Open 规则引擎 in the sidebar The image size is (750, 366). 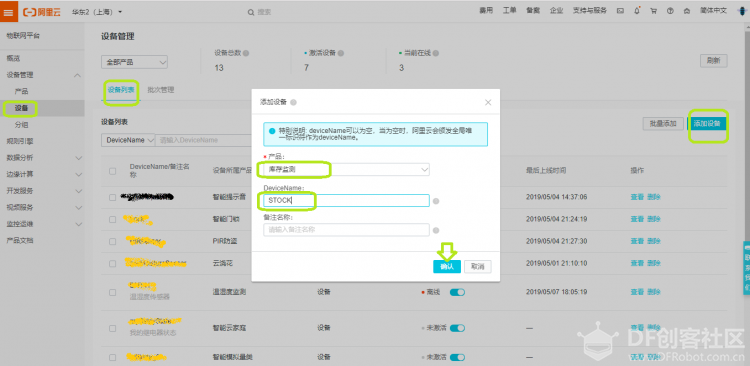tap(20, 141)
